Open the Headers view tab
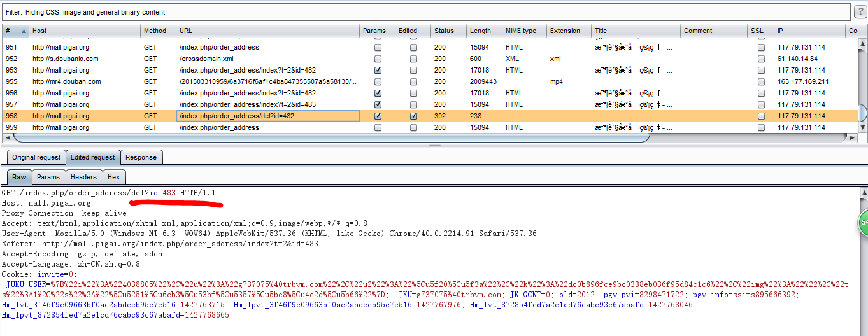 (83, 177)
